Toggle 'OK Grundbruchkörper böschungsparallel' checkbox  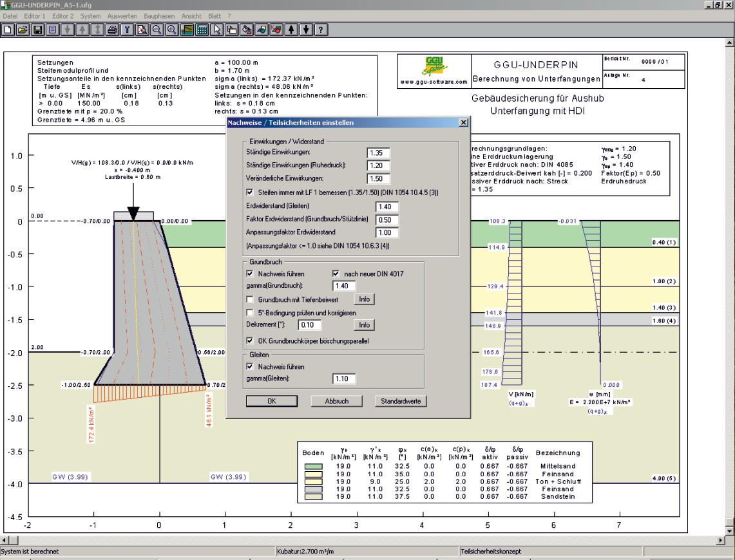pos(250,341)
